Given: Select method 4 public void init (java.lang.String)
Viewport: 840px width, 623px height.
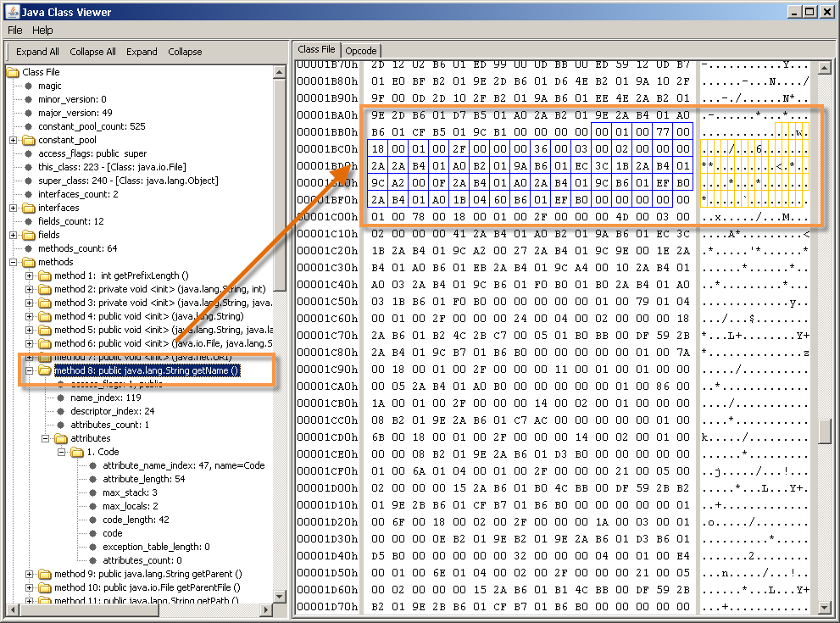Looking at the screenshot, I should pos(149,317).
